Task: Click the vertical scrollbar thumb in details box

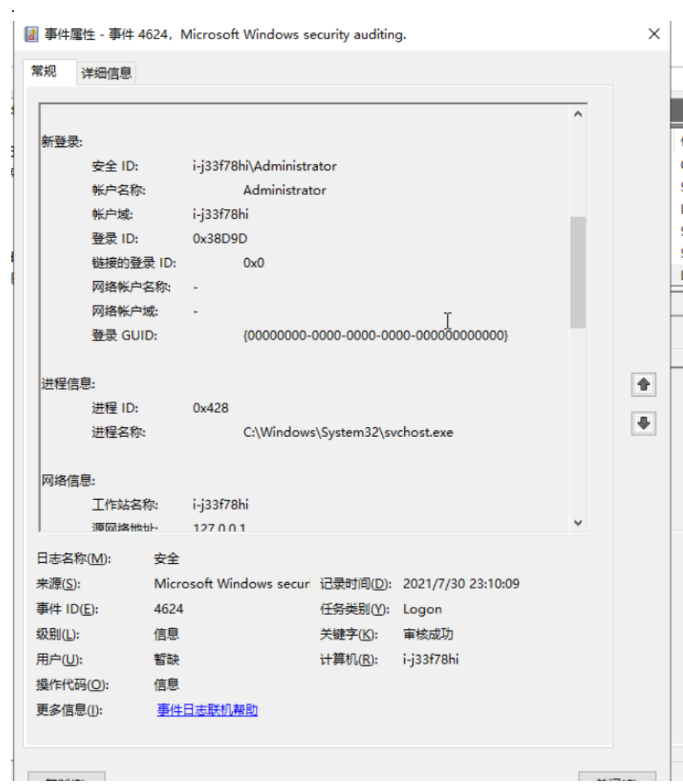Action: [578, 271]
